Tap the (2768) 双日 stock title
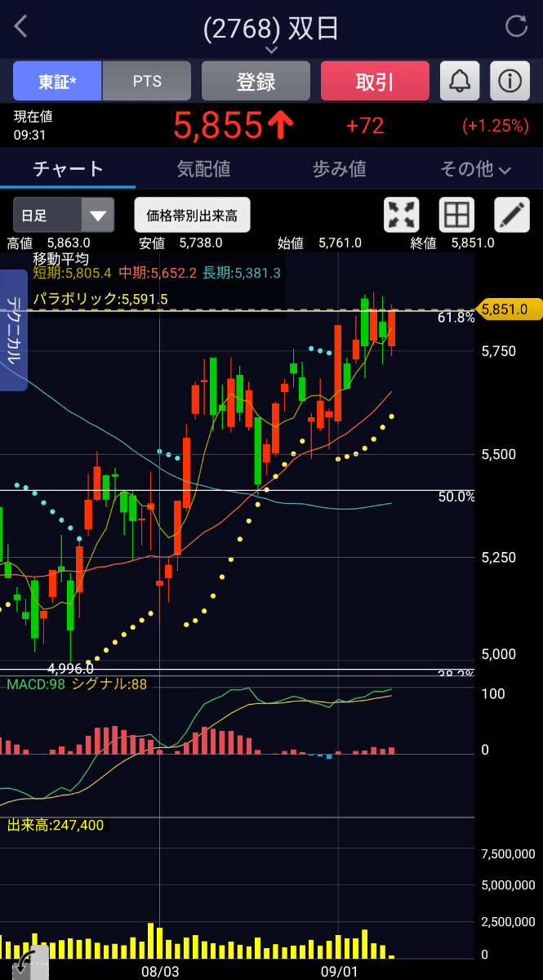Screen dimensions: 543x980 (271, 29)
